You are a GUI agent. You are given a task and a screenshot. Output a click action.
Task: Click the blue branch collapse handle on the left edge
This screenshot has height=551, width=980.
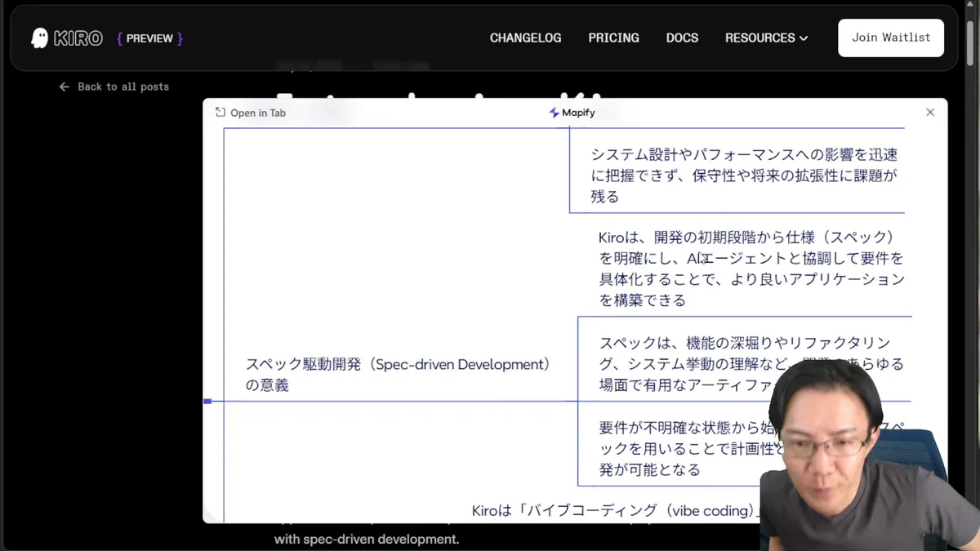click(207, 401)
